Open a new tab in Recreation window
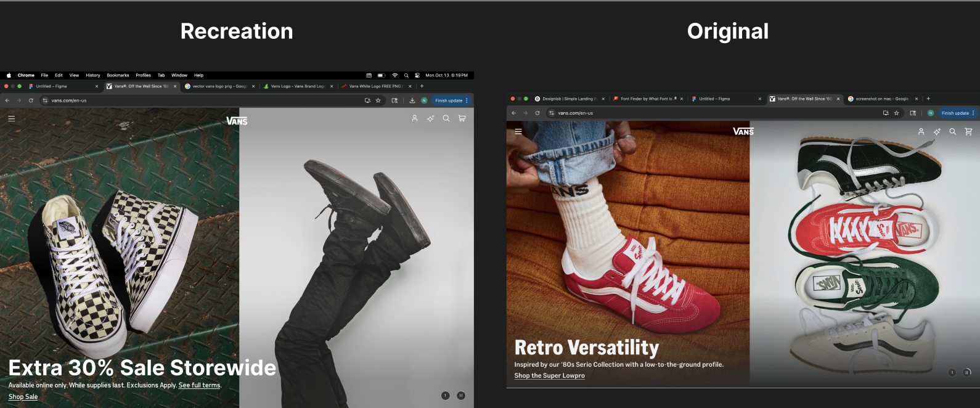 (x=422, y=86)
